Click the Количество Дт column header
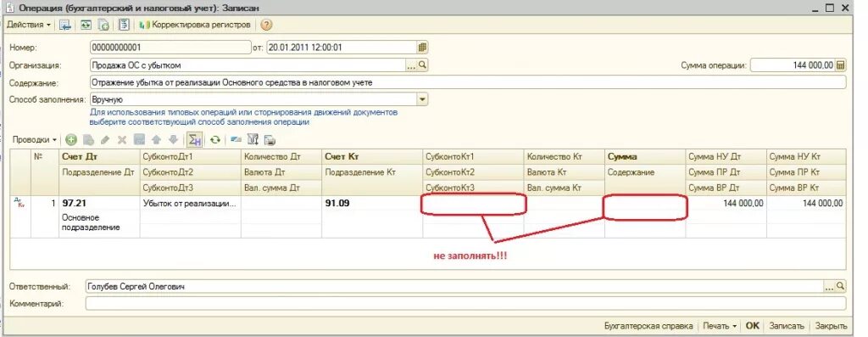The height and width of the screenshot is (337, 868). pos(281,157)
